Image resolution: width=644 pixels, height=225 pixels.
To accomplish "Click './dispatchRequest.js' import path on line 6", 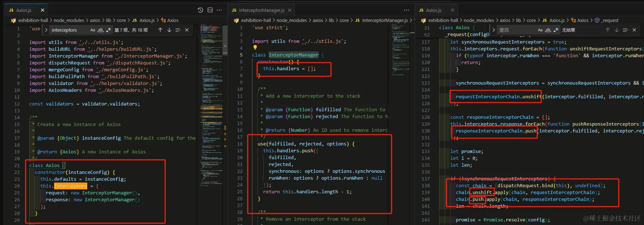I will (139, 63).
